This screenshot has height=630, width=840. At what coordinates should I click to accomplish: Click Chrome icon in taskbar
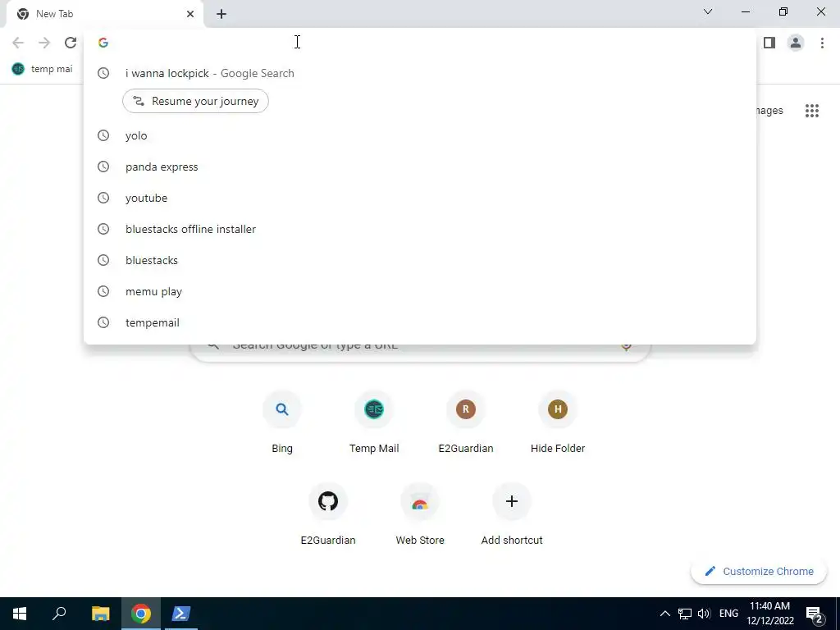(140, 614)
